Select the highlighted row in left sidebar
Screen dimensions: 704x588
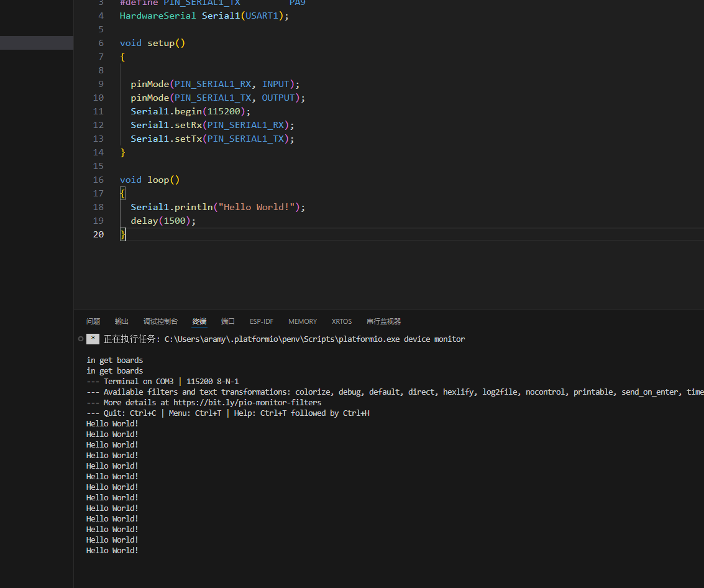coord(37,43)
